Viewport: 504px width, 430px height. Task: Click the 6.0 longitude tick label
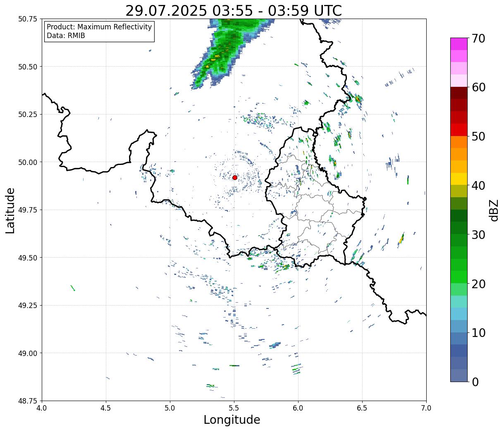298,408
